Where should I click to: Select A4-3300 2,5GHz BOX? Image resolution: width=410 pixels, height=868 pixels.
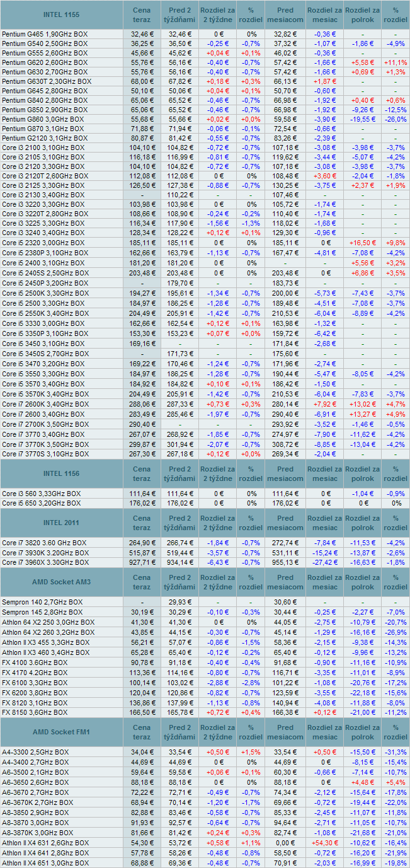pos(35,752)
